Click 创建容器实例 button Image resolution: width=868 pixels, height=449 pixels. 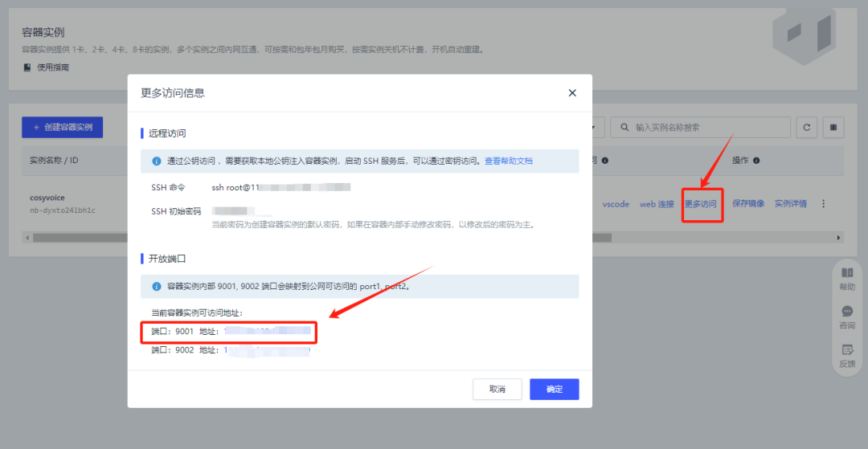click(x=62, y=127)
